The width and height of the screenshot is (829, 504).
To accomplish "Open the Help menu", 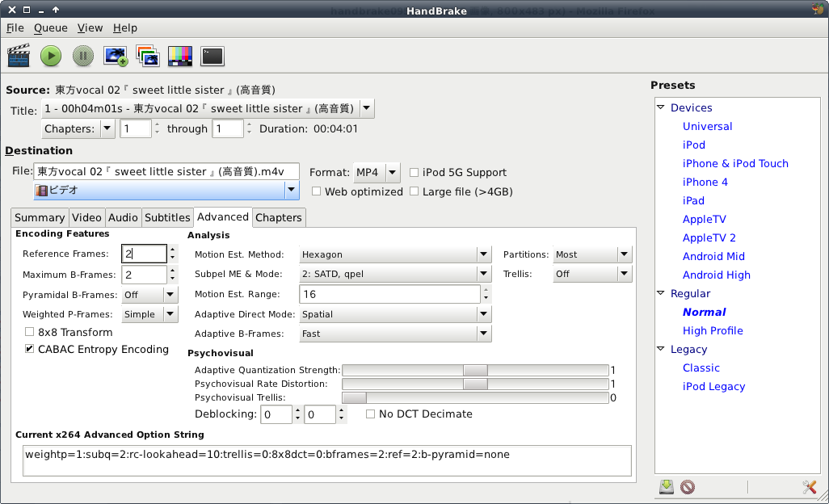I will tap(125, 28).
